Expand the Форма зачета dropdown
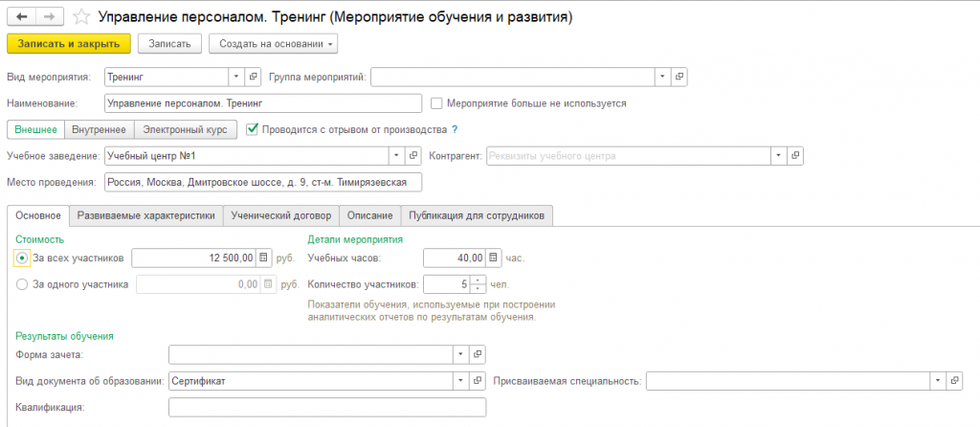 click(x=460, y=354)
